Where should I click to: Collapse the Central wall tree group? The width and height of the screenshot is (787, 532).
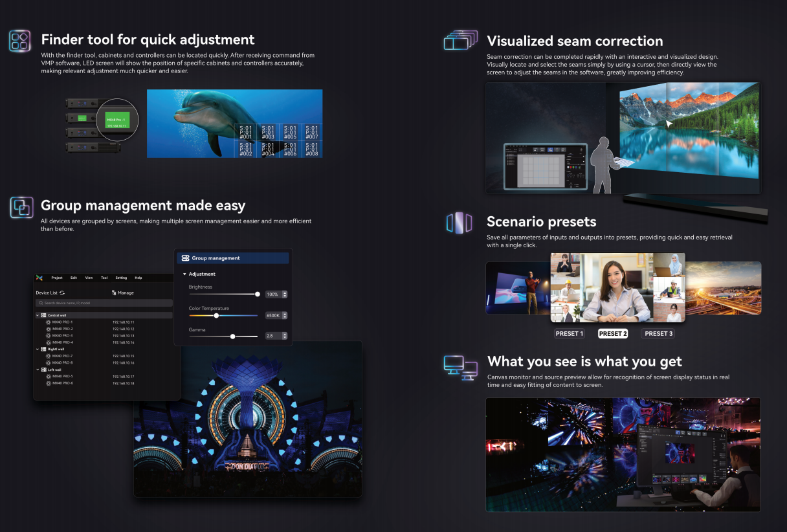37,315
